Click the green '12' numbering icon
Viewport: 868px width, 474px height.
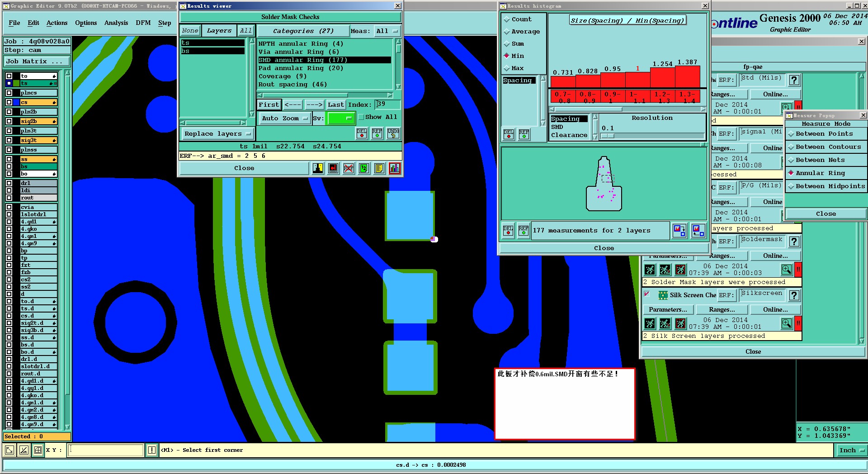point(363,168)
